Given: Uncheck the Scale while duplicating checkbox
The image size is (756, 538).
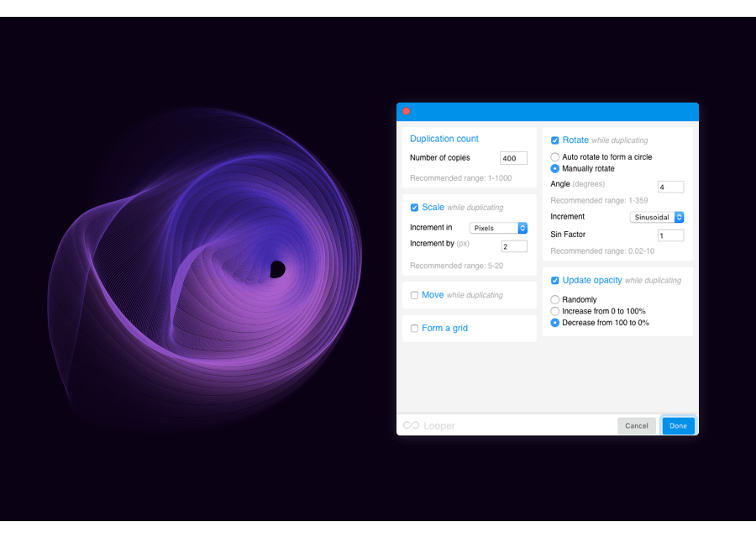Looking at the screenshot, I should (414, 208).
